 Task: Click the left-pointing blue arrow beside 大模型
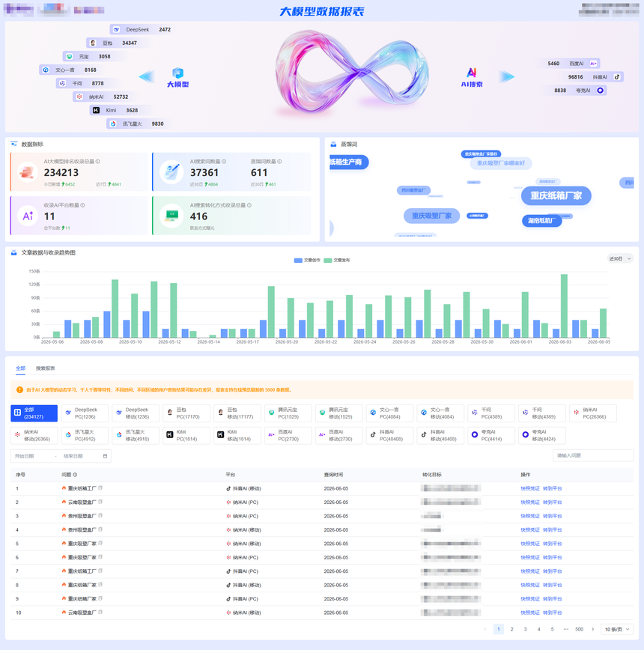(x=147, y=76)
